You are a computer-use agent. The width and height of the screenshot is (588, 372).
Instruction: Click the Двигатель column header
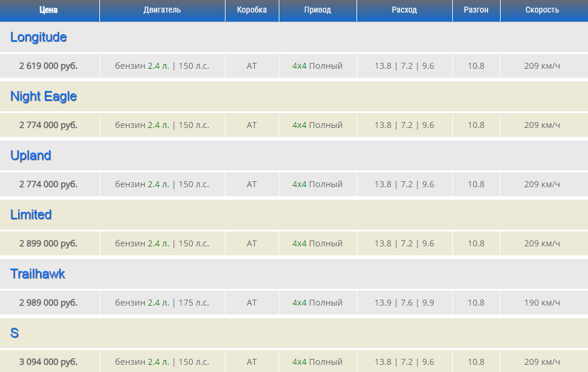(162, 10)
